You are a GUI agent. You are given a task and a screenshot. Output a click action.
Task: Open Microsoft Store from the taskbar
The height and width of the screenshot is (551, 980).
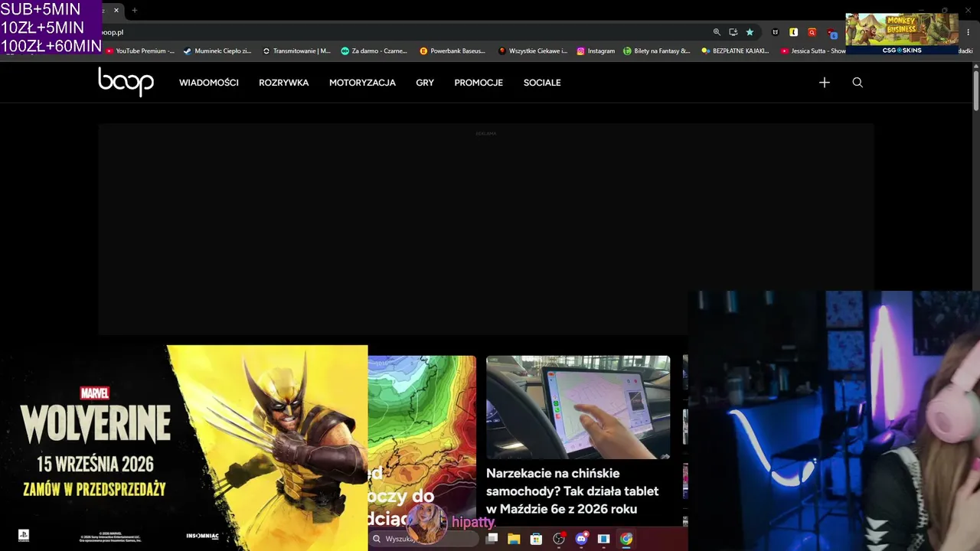(536, 539)
